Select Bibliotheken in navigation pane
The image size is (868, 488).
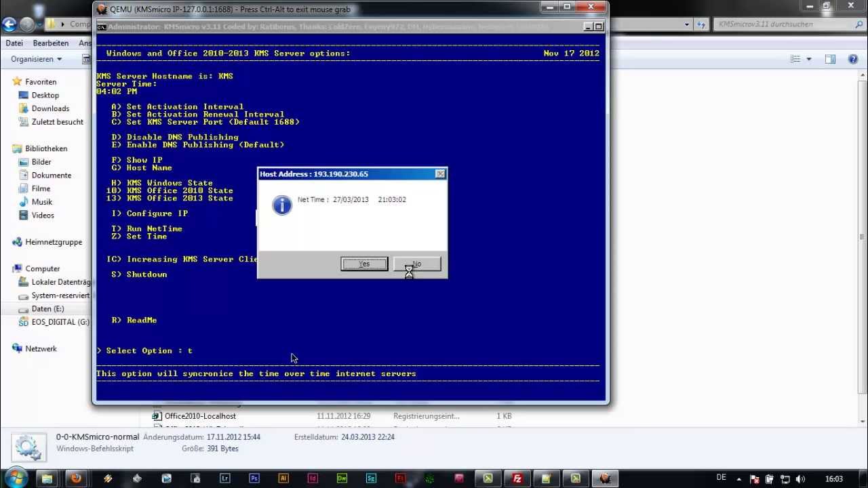pyautogui.click(x=46, y=148)
